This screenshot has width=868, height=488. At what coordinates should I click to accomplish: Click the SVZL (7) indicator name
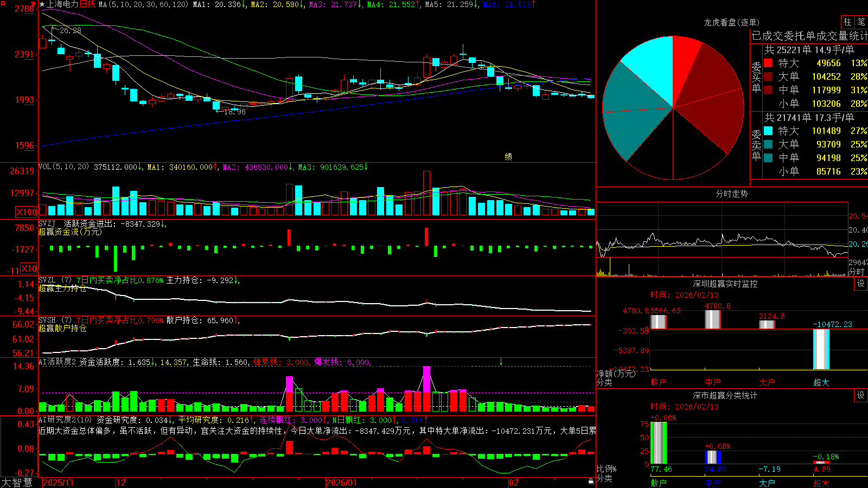pyautogui.click(x=55, y=280)
